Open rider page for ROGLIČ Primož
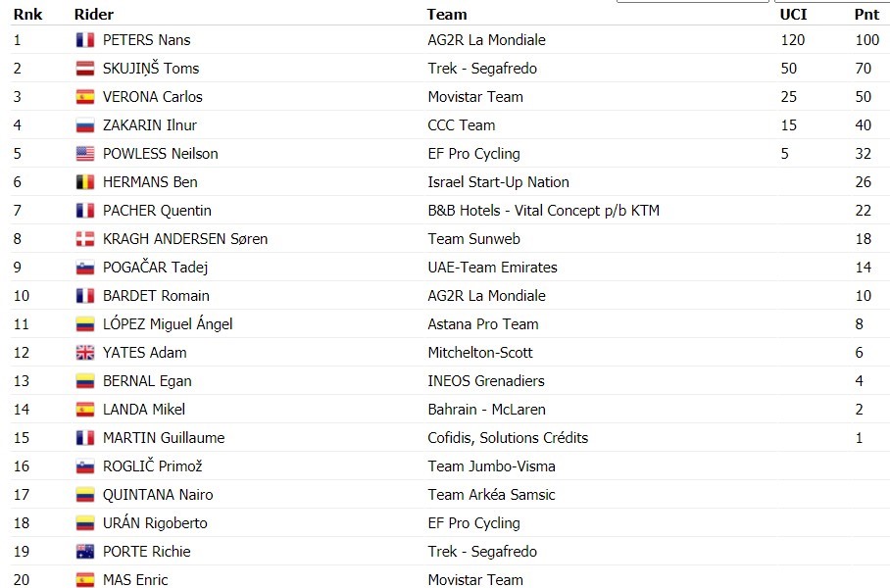This screenshot has width=890, height=588. click(x=152, y=465)
